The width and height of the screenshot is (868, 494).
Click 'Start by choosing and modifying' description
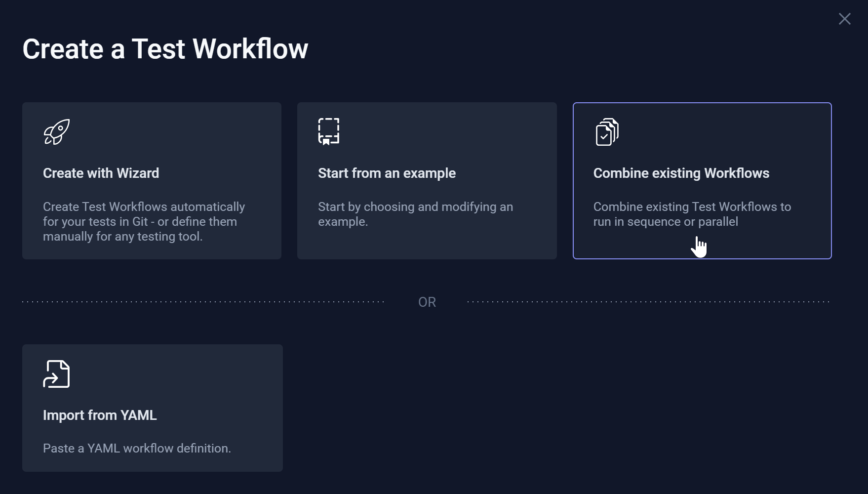415,207
